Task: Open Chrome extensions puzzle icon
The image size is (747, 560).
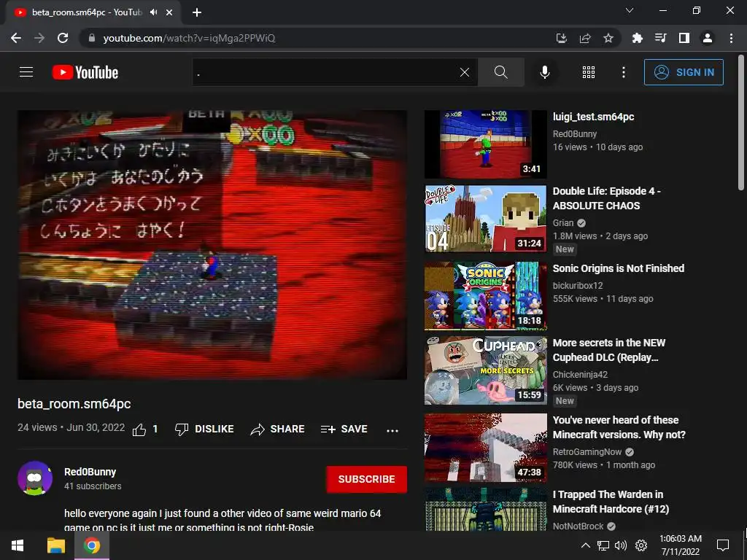Action: 638,38
